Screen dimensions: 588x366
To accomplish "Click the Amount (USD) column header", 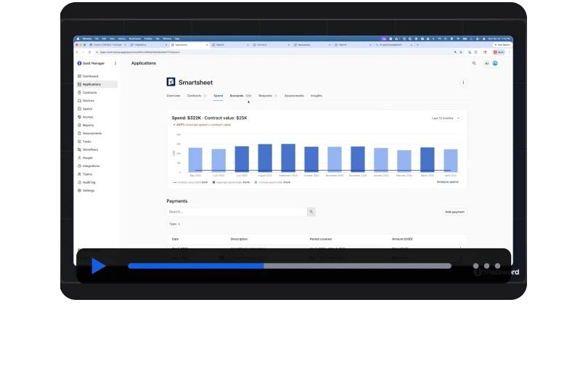I will click(402, 239).
